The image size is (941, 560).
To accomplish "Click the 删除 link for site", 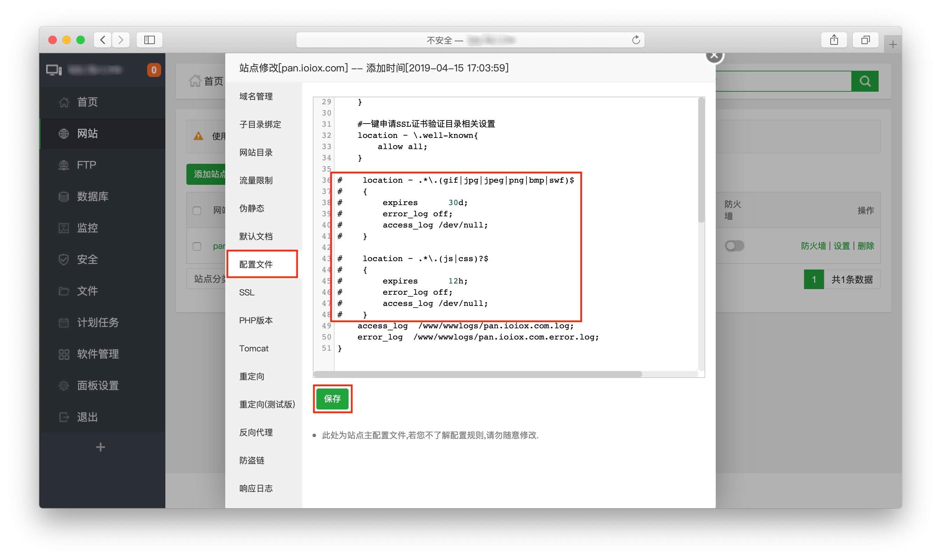I will (x=865, y=246).
